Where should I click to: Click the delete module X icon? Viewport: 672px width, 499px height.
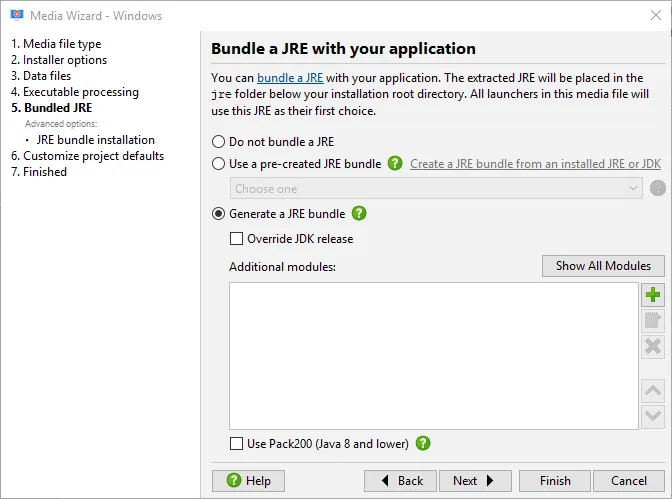click(653, 346)
